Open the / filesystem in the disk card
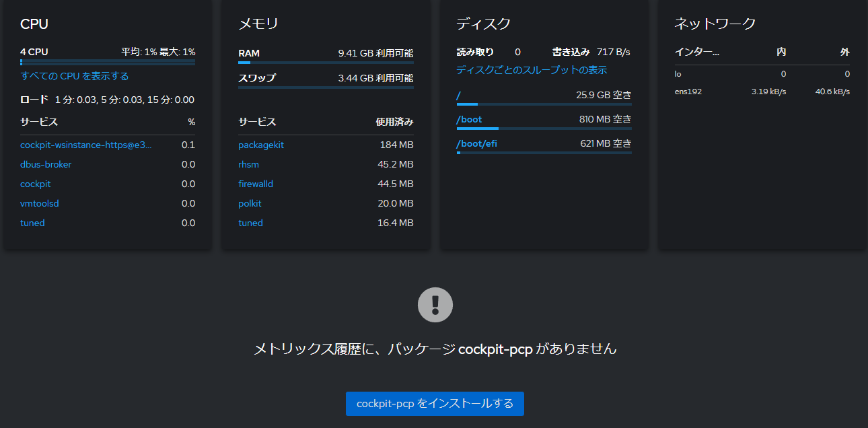This screenshot has width=868, height=428. tap(459, 95)
